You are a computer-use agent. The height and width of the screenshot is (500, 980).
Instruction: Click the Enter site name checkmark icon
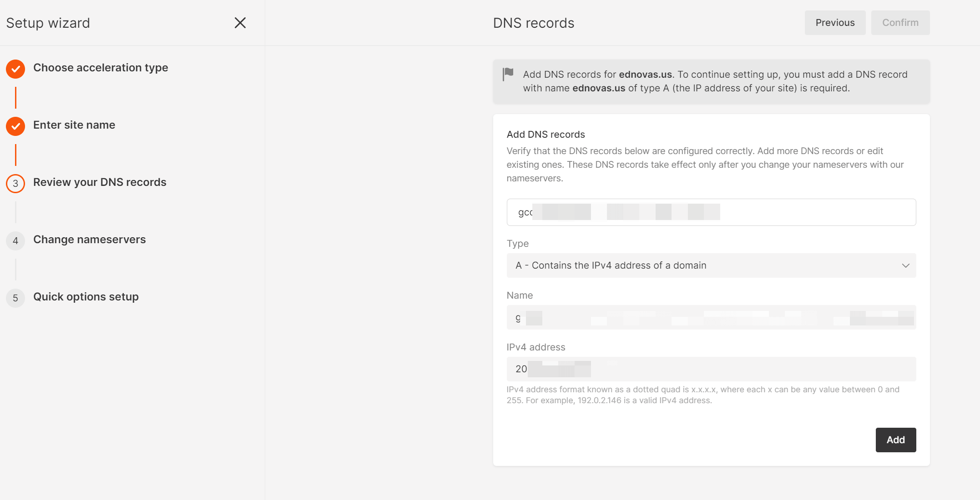click(15, 126)
